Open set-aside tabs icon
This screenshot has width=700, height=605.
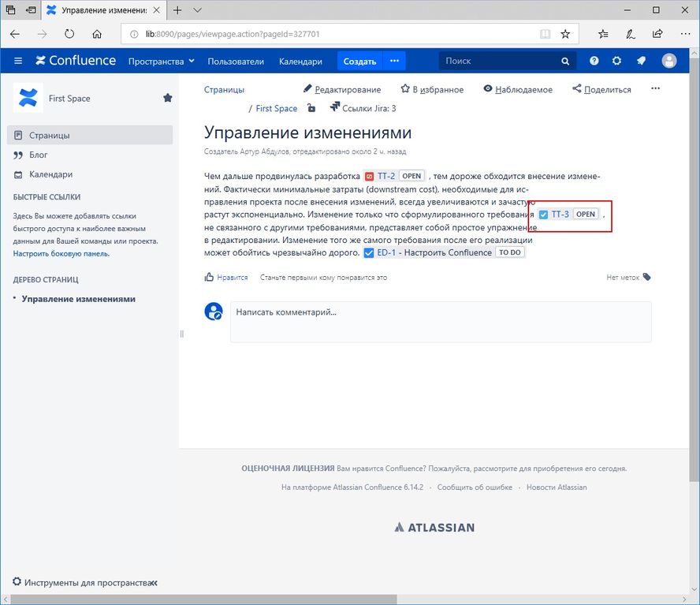pyautogui.click(x=10, y=9)
